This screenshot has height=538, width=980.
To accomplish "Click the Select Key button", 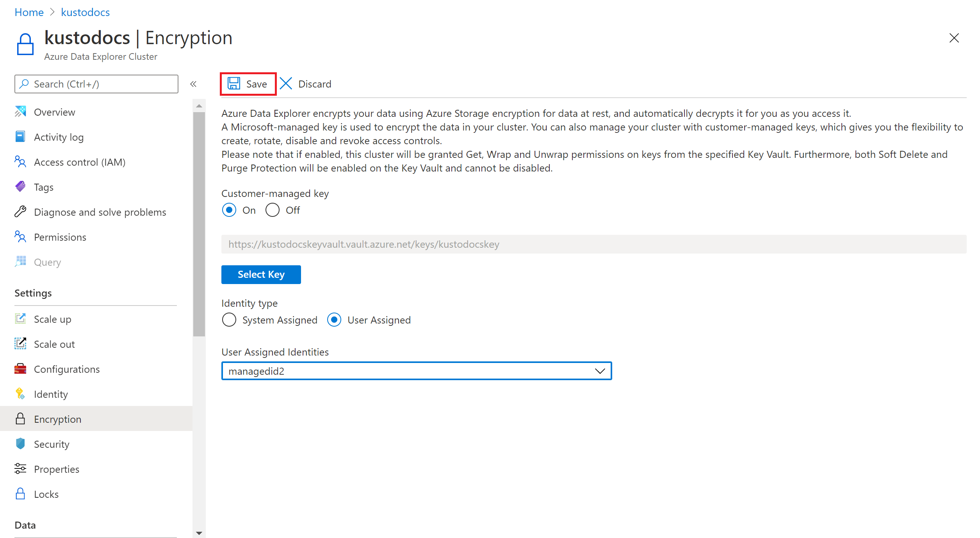I will [261, 274].
